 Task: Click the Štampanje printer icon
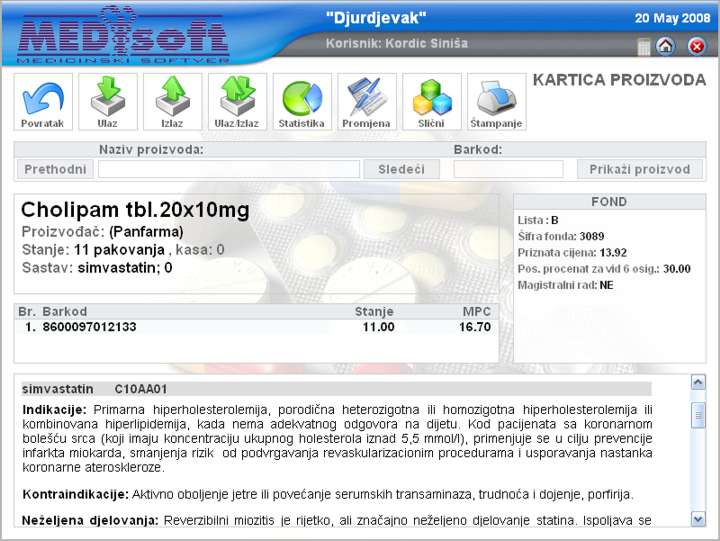(x=496, y=101)
